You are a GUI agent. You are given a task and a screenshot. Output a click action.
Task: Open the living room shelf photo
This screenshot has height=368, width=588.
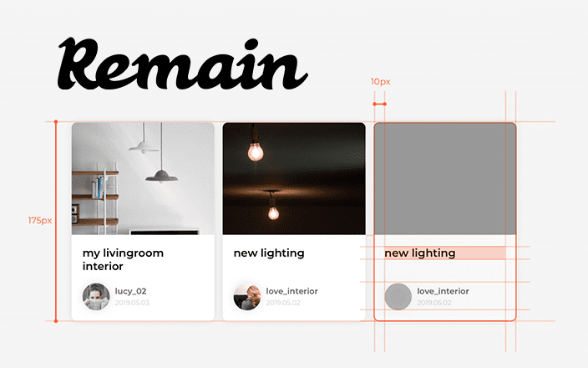click(143, 179)
